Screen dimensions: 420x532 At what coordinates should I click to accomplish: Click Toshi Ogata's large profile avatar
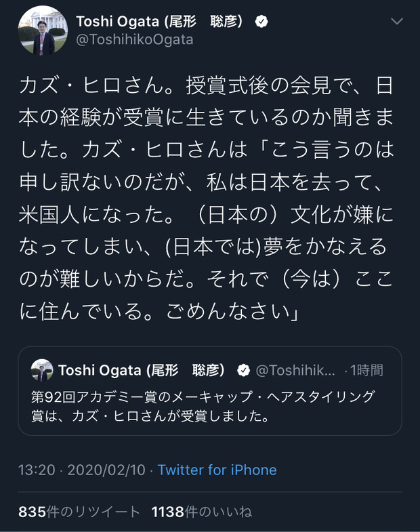point(43,30)
